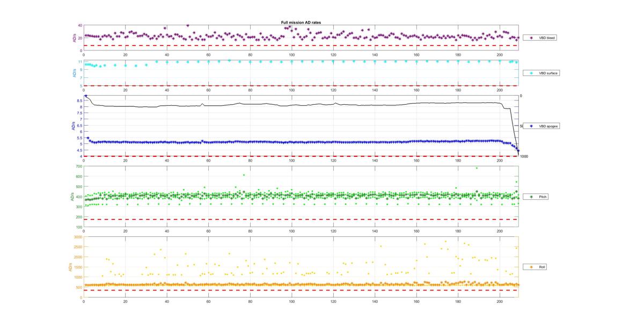Select the red dashed line in the VBD bleed plot
This screenshot has height=334, width=644.
301,45
